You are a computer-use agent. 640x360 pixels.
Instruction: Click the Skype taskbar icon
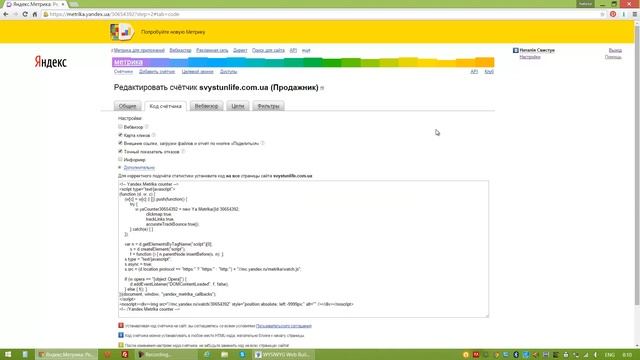[x=242, y=354]
